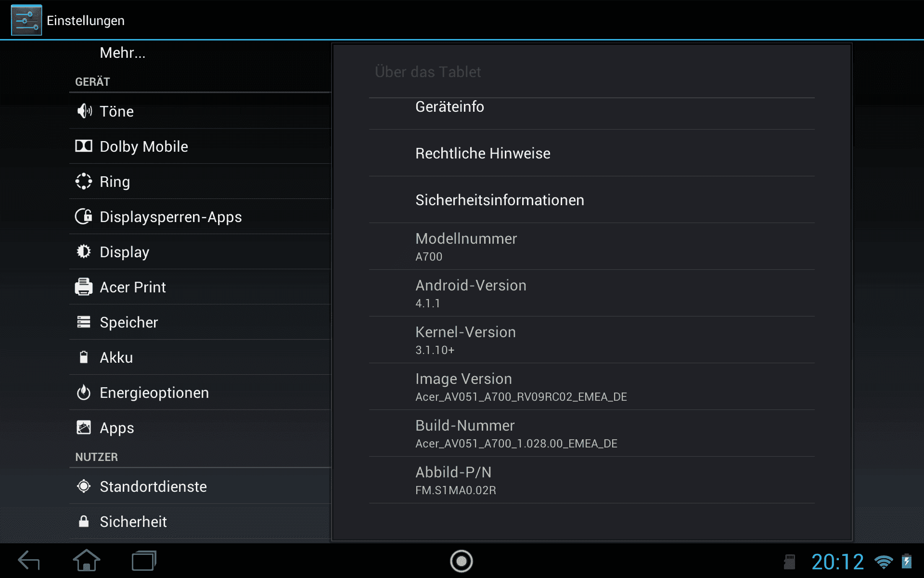Click the Ring dotted-circle icon
Screen dimensions: 924x578
click(84, 182)
